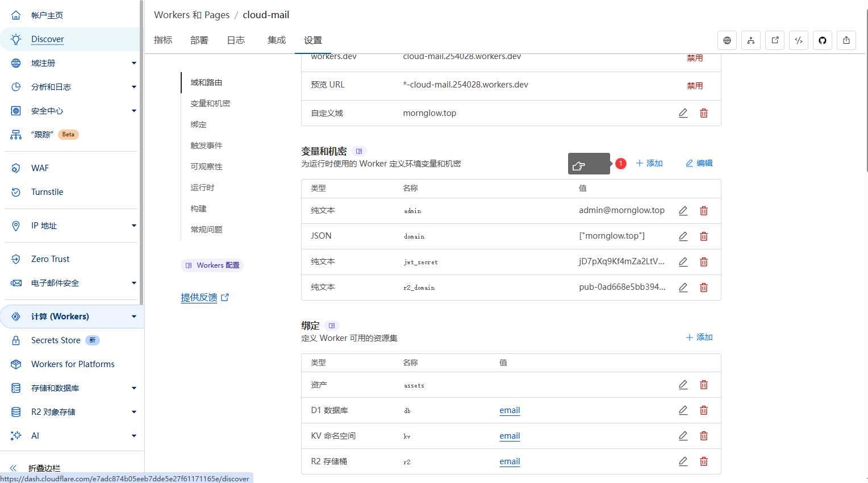868x483 pixels.
Task: Collapse sidebar using 折叠边栏 arrow
Action: coord(14,468)
